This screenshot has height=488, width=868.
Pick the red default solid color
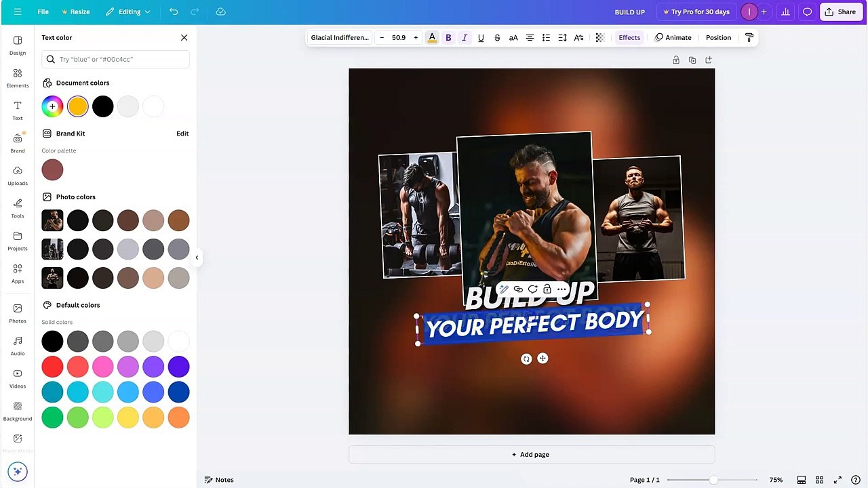52,367
